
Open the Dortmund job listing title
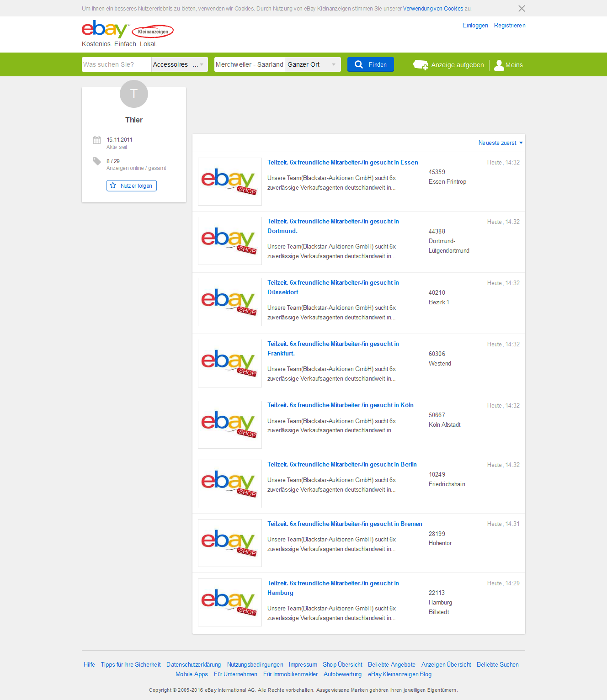333,226
